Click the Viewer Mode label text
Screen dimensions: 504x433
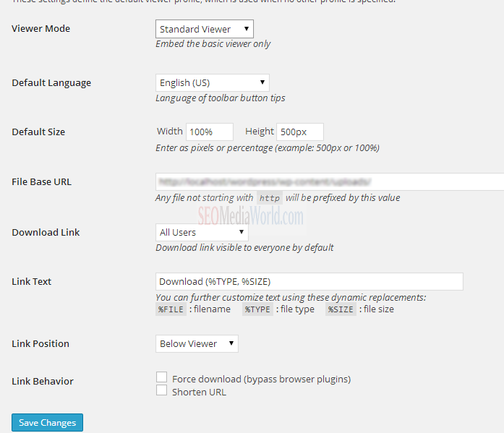click(41, 29)
